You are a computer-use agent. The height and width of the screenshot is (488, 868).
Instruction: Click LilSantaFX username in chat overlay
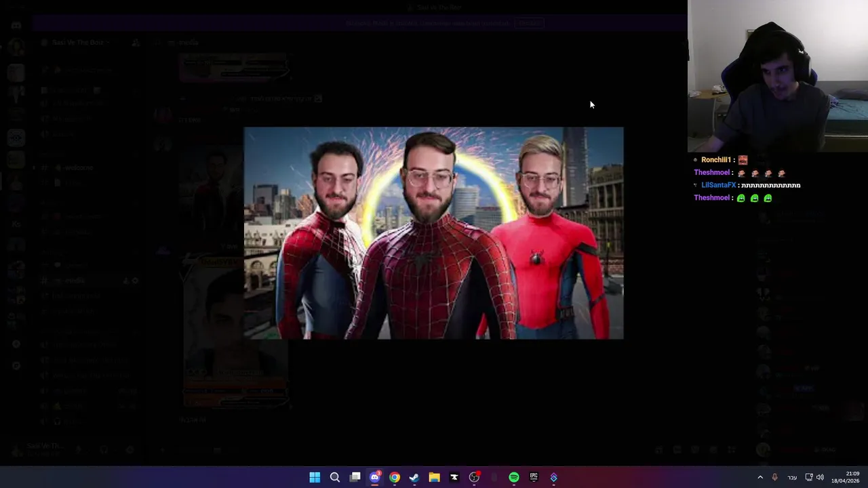[718, 185]
